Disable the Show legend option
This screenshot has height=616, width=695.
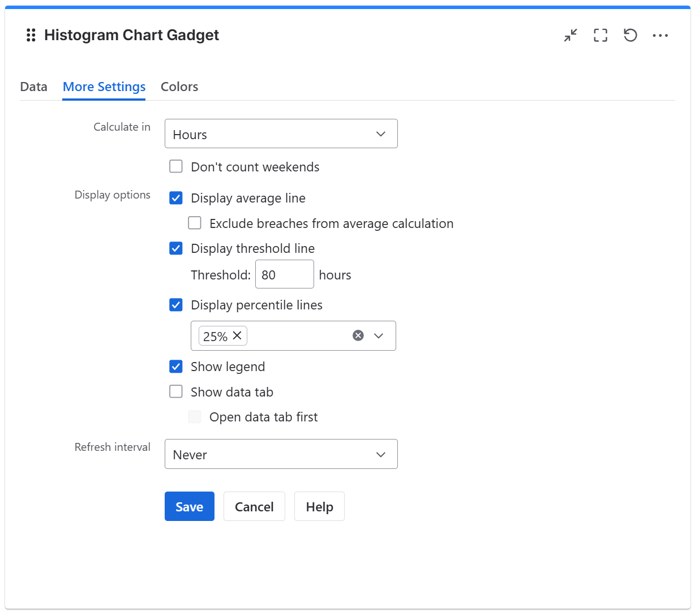pos(176,367)
